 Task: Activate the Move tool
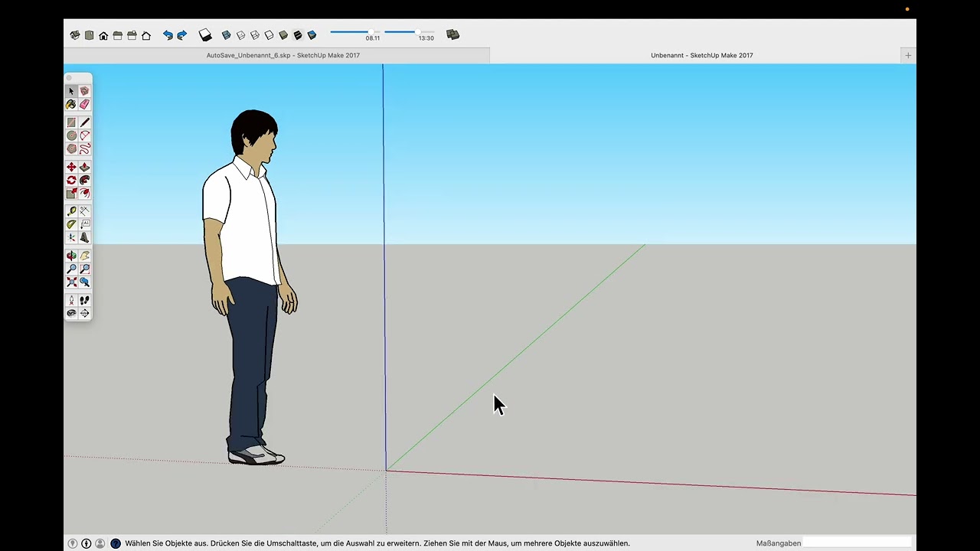pos(71,167)
